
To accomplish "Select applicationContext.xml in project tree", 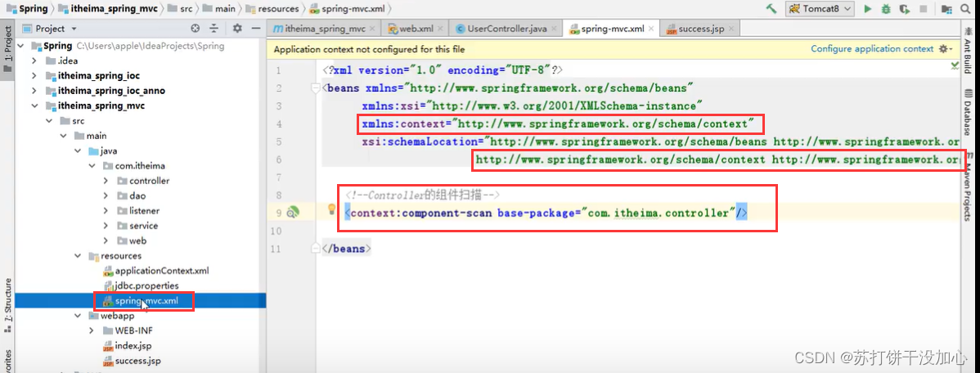I will click(155, 271).
